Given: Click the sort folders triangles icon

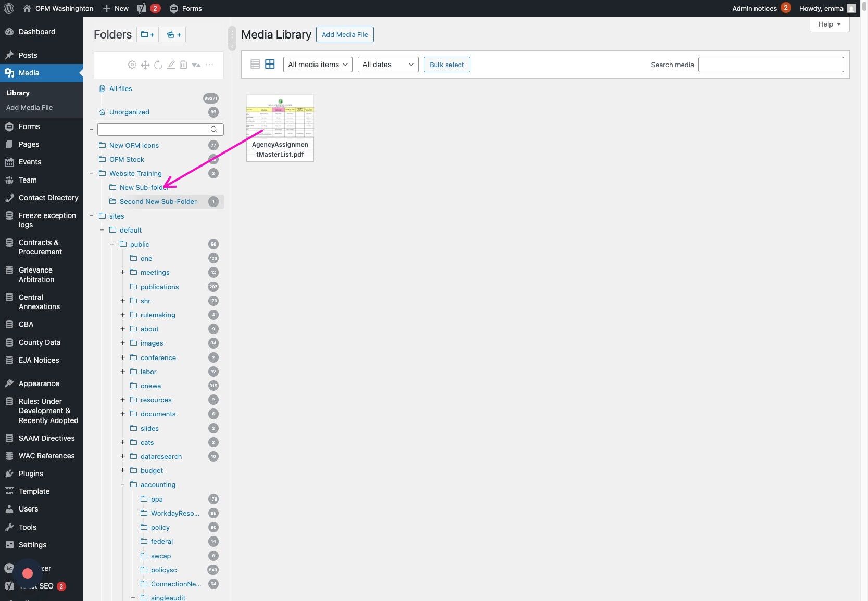Looking at the screenshot, I should (196, 65).
